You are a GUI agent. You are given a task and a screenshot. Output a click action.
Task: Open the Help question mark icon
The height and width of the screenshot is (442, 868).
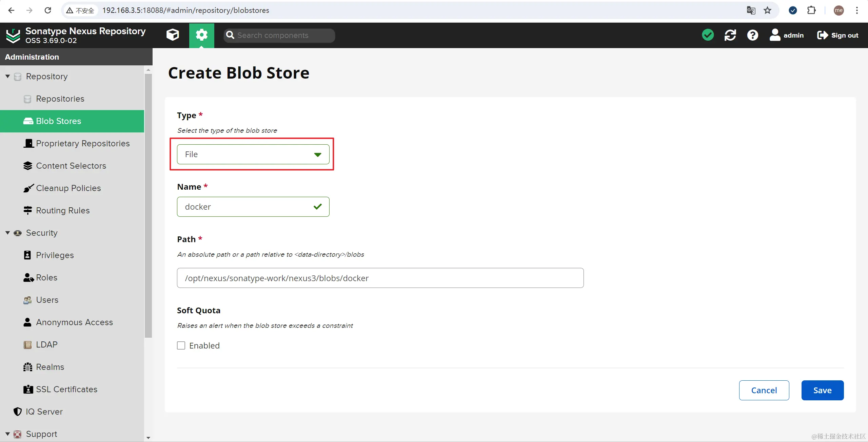coord(752,35)
